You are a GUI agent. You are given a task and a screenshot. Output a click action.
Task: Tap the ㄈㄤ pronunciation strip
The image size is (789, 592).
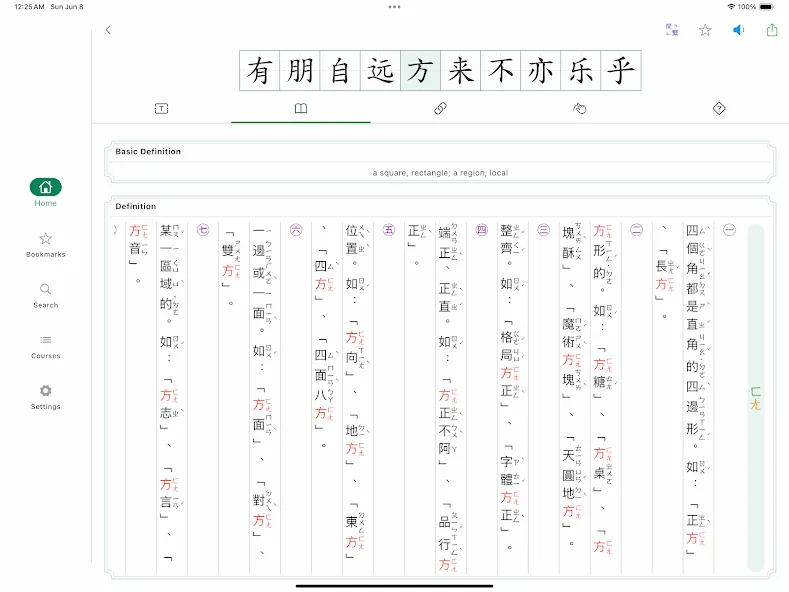pyautogui.click(x=755, y=398)
